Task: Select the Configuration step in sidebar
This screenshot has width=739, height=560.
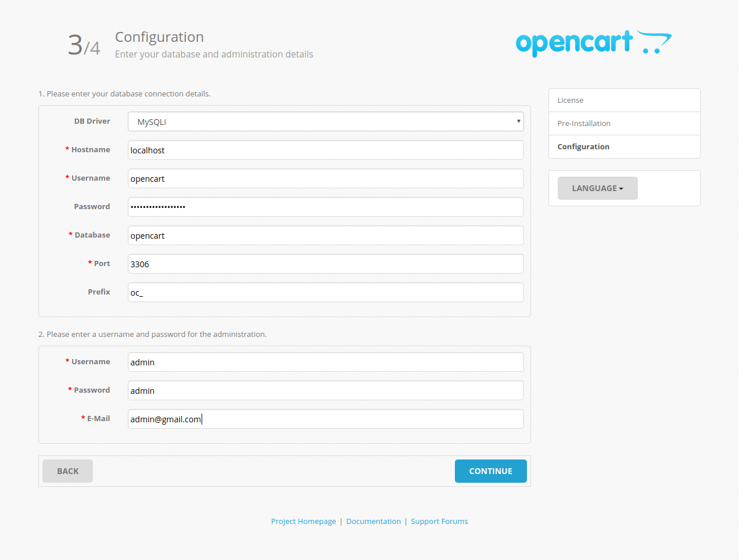Action: pyautogui.click(x=625, y=147)
